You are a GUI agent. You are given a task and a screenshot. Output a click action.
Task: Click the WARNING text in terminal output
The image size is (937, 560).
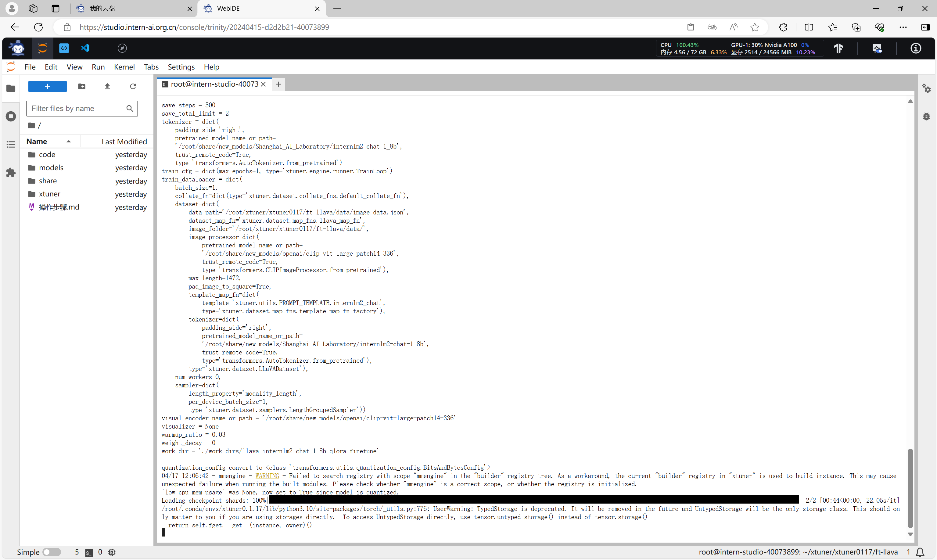point(267,476)
